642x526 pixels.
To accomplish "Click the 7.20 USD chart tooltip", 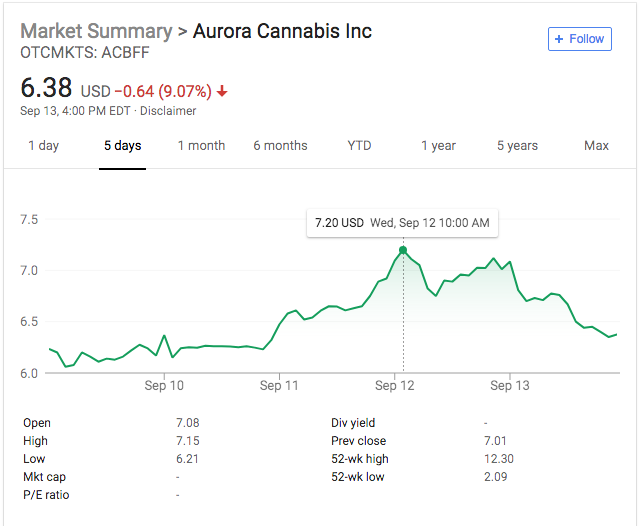I will (402, 222).
